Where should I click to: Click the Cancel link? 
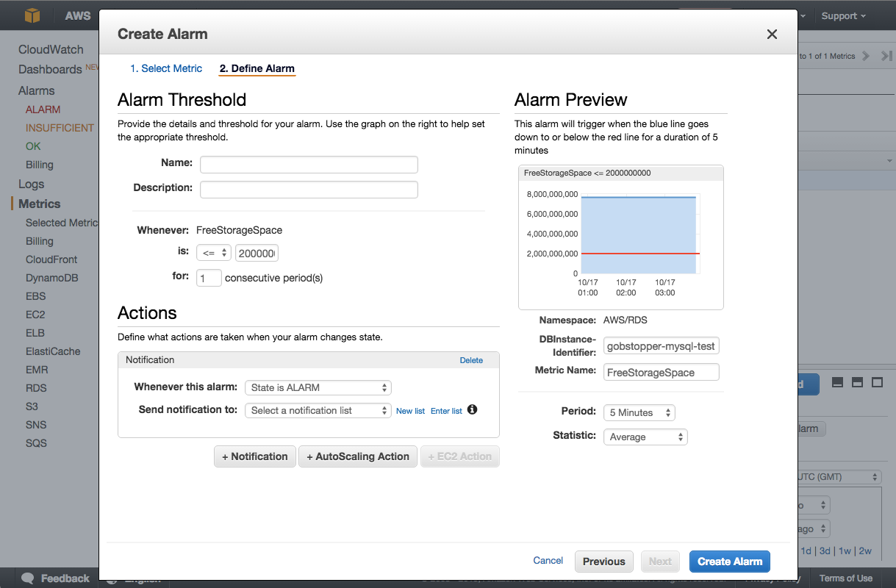click(x=548, y=561)
